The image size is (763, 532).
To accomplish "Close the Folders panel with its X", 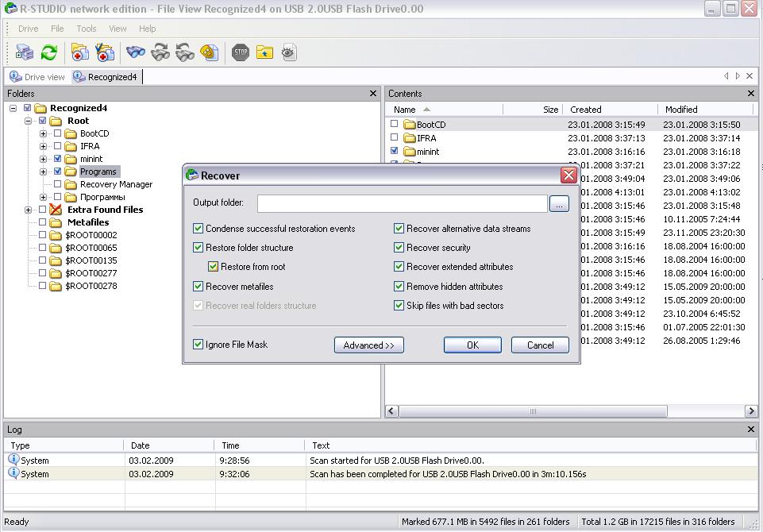I will pyautogui.click(x=373, y=93).
